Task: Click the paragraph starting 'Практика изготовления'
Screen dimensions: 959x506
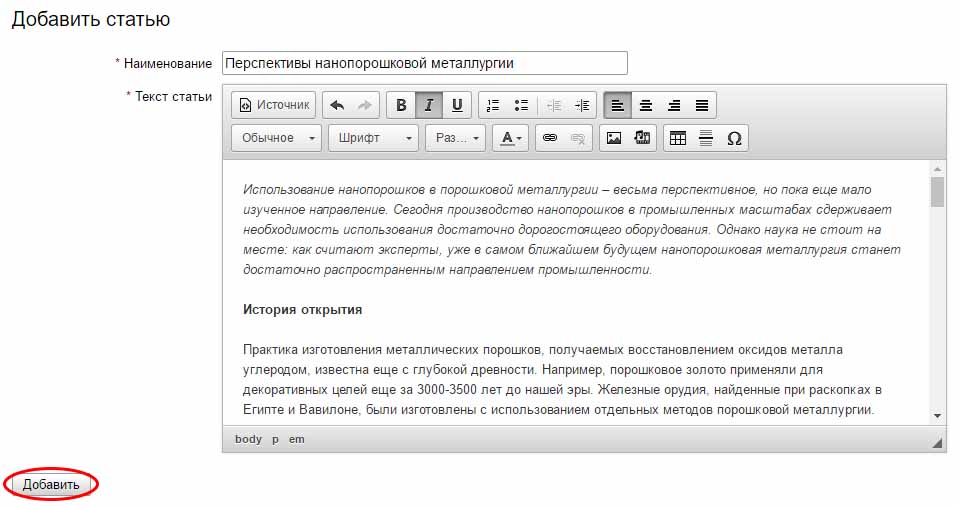Action: 562,379
